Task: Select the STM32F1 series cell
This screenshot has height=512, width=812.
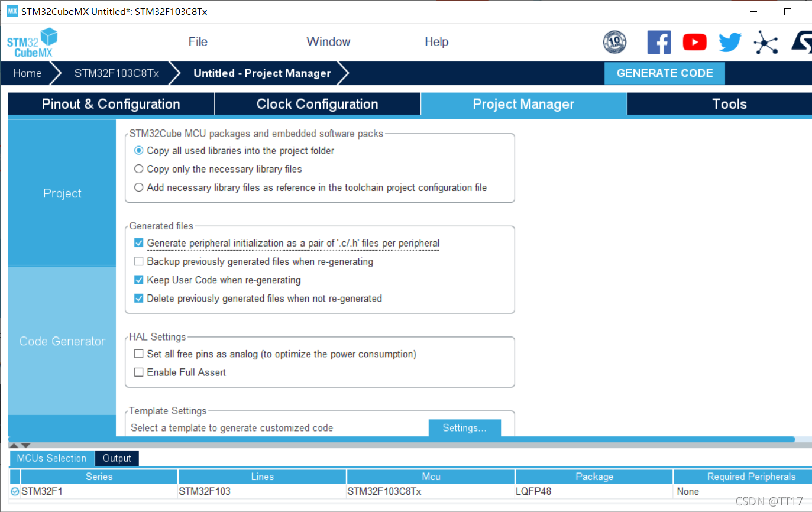Action: [x=99, y=491]
